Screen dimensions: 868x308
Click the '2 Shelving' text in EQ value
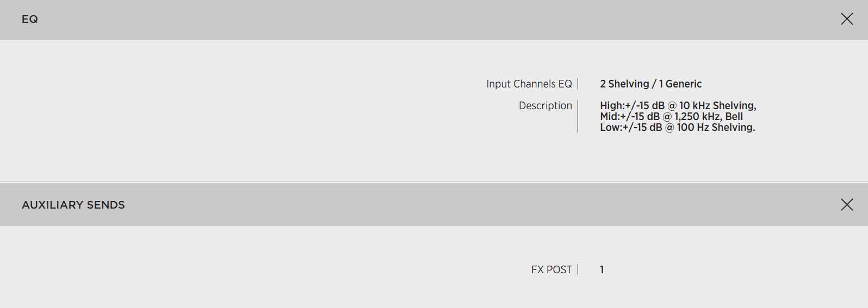pyautogui.click(x=624, y=84)
